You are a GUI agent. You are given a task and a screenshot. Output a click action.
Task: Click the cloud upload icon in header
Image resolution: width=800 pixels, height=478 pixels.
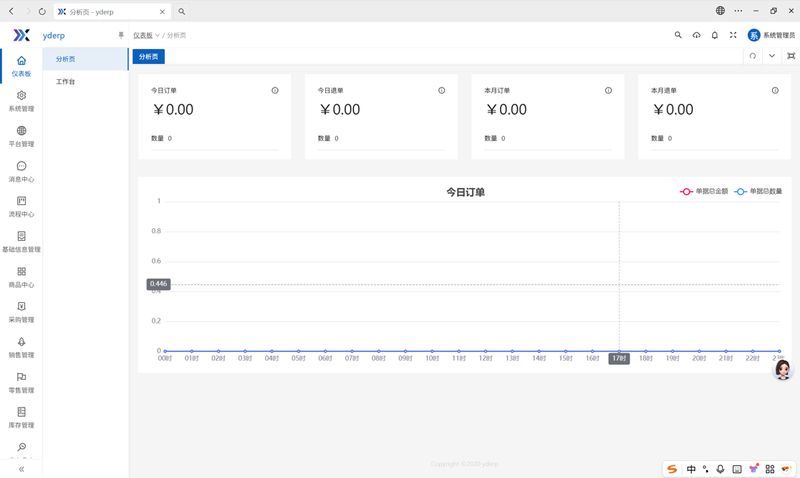(x=696, y=35)
